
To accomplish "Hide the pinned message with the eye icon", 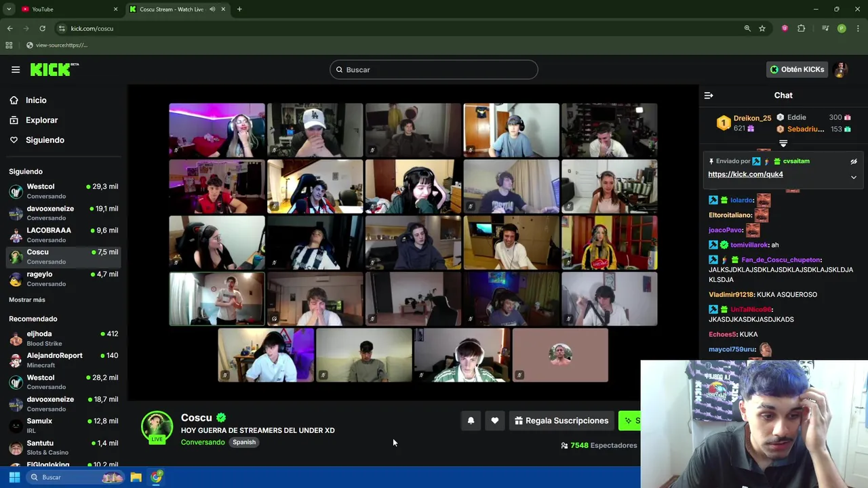I will coord(854,161).
